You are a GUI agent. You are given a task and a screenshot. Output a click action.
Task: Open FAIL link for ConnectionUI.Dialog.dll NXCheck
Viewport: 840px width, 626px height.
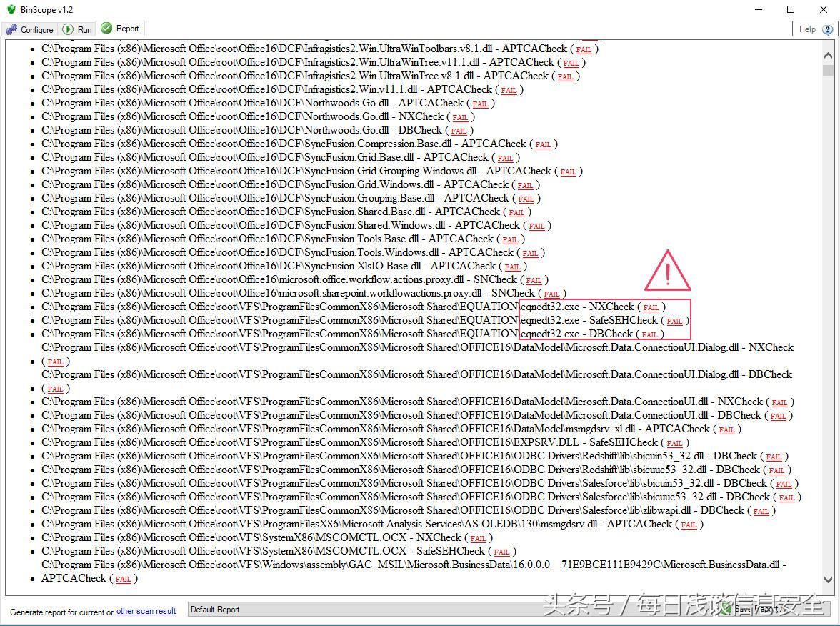tap(55, 362)
